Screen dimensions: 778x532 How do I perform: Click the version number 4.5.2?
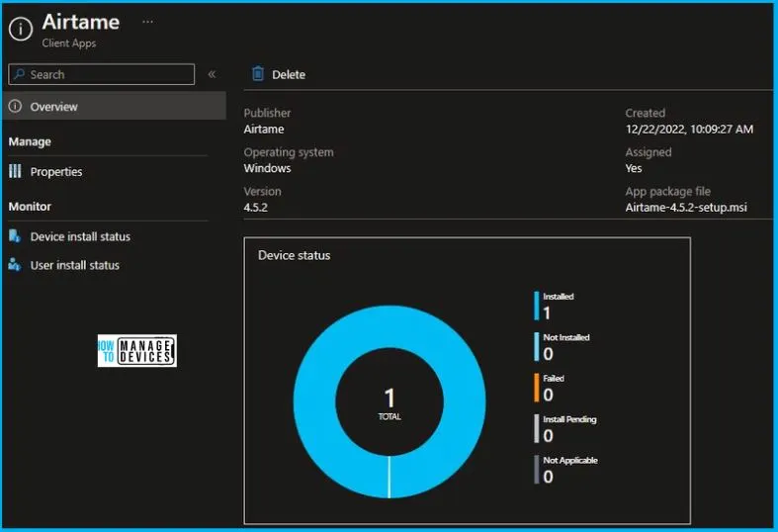255,208
